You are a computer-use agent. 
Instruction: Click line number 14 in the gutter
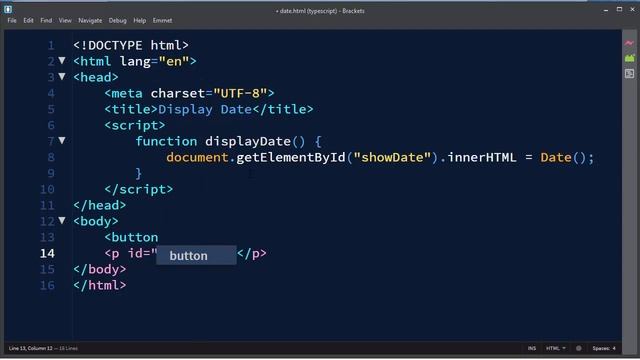coord(47,253)
